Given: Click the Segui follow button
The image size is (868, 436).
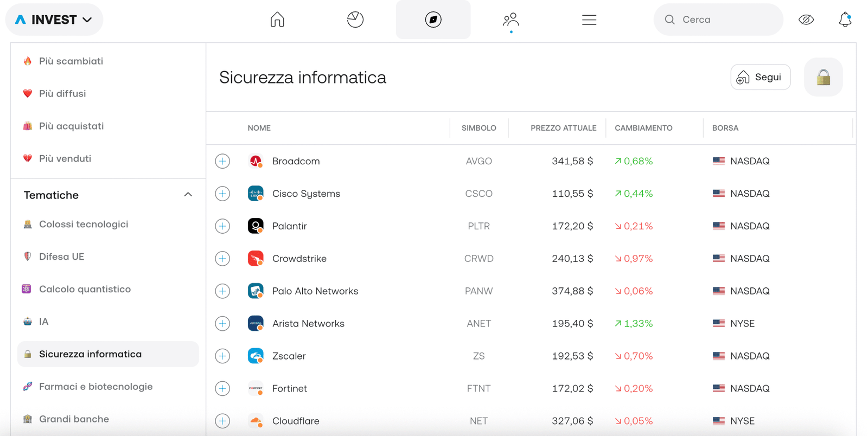Looking at the screenshot, I should (761, 77).
